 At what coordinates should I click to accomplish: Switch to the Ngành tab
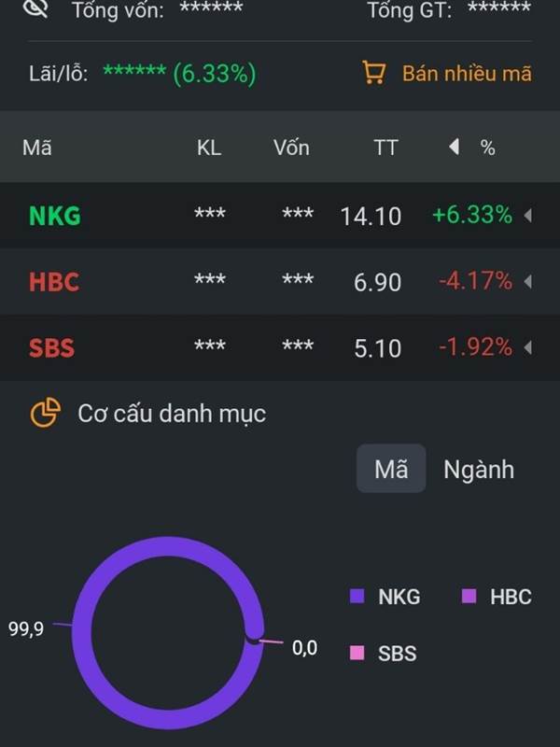(x=479, y=470)
